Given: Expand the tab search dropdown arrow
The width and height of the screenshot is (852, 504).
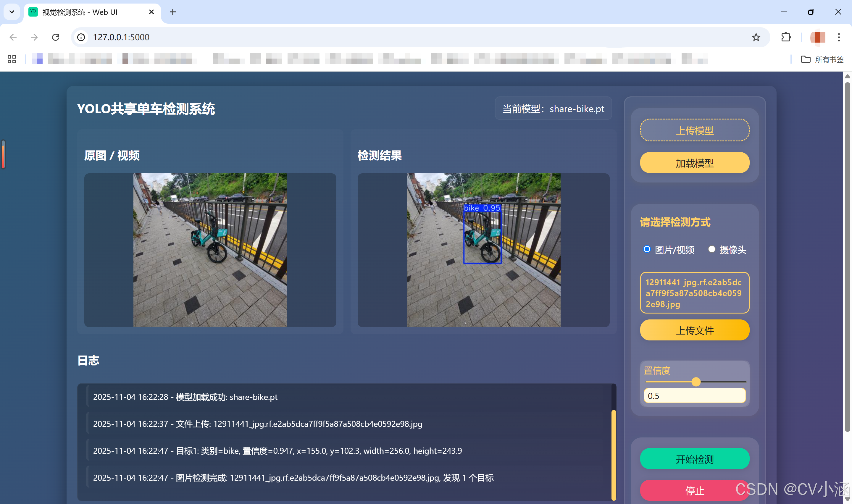Looking at the screenshot, I should click(12, 12).
